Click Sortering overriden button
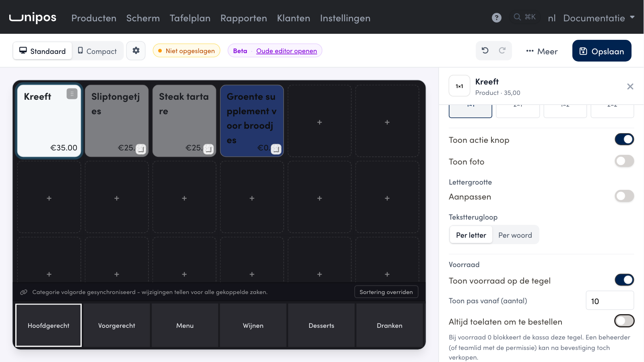644x362 pixels. point(386,292)
